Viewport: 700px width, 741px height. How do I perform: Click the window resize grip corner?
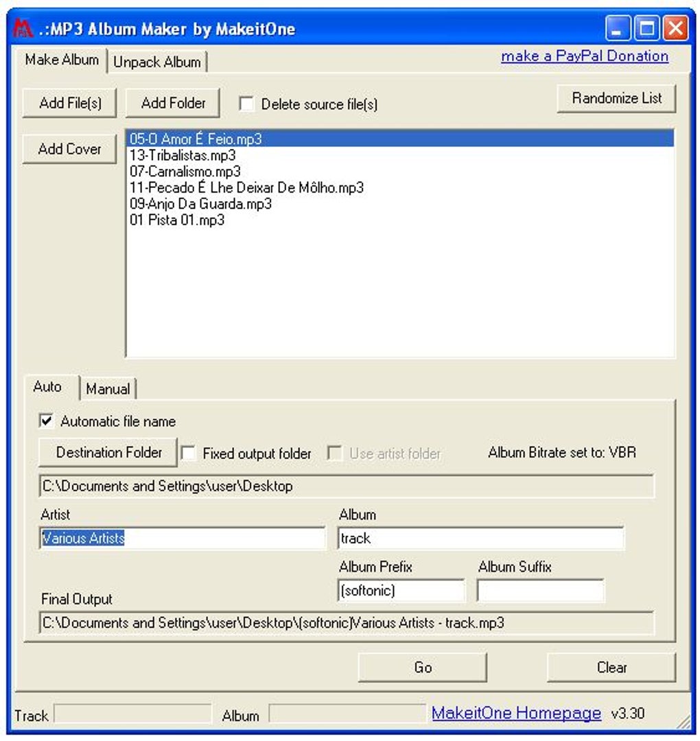[x=684, y=722]
